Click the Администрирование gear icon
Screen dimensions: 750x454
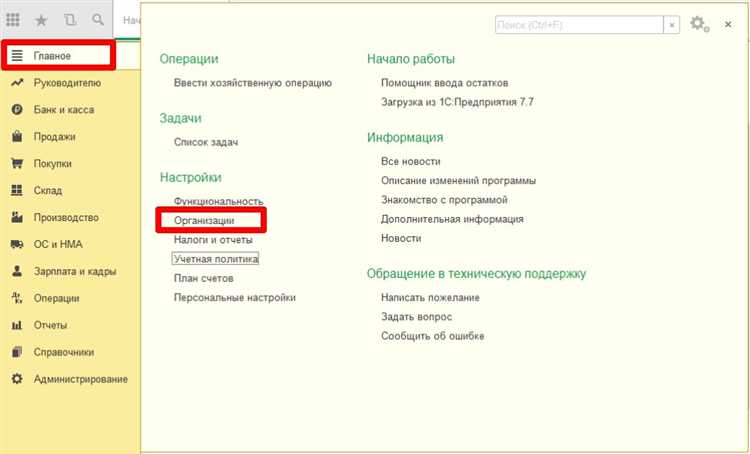click(17, 379)
